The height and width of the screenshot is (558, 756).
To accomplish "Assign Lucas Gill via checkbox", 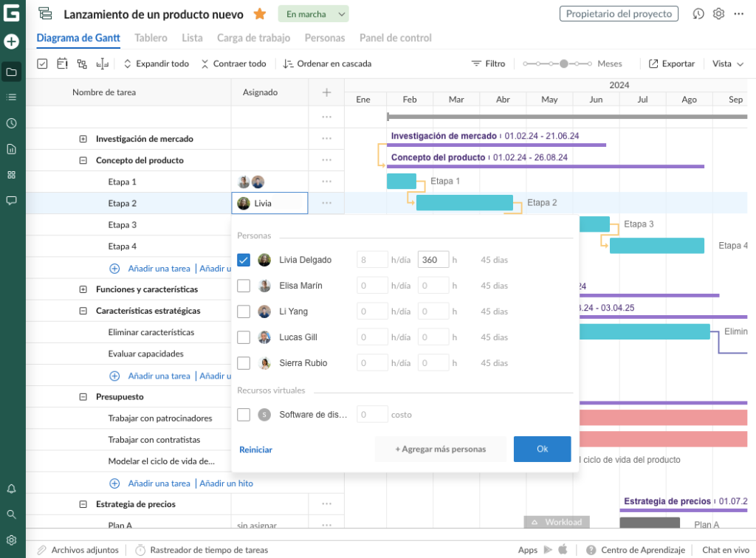I will [244, 337].
